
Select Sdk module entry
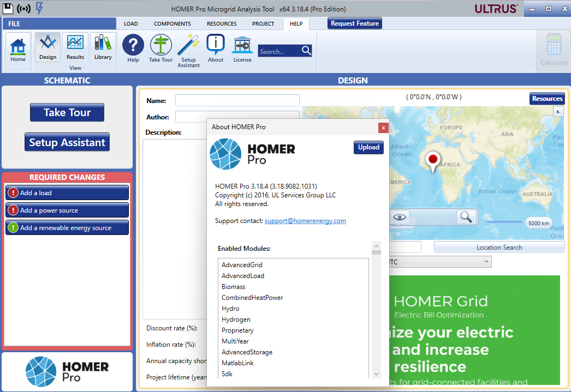tap(227, 374)
